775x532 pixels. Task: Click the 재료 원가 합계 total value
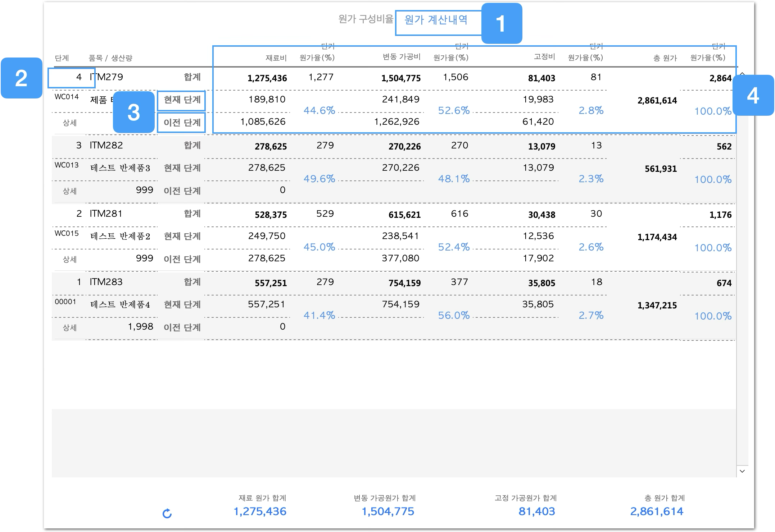click(x=260, y=511)
